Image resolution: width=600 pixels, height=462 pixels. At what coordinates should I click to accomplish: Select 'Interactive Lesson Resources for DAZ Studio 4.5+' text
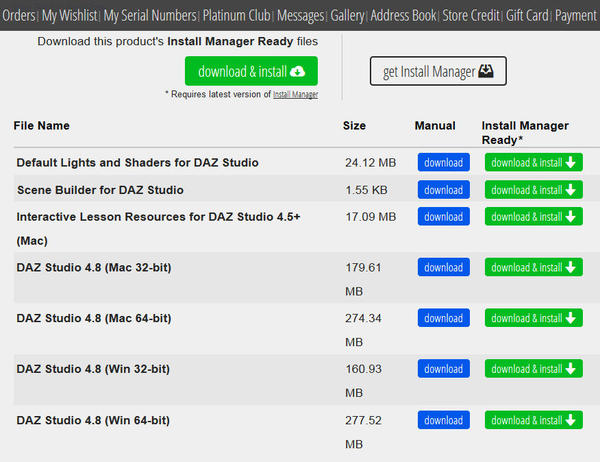coord(158,217)
